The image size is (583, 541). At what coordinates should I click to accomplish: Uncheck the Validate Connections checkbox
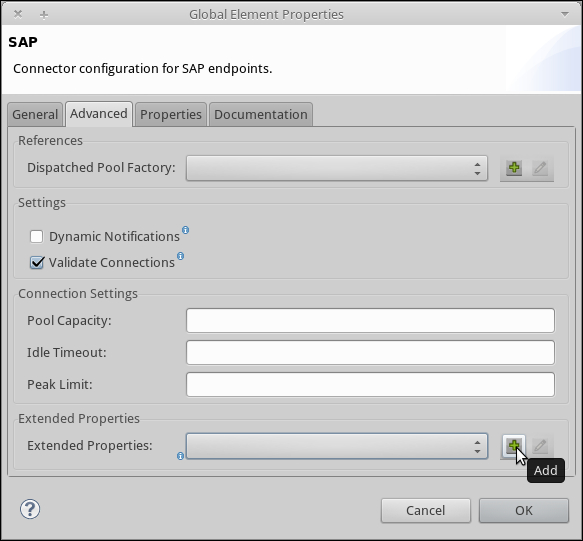pyautogui.click(x=36, y=263)
